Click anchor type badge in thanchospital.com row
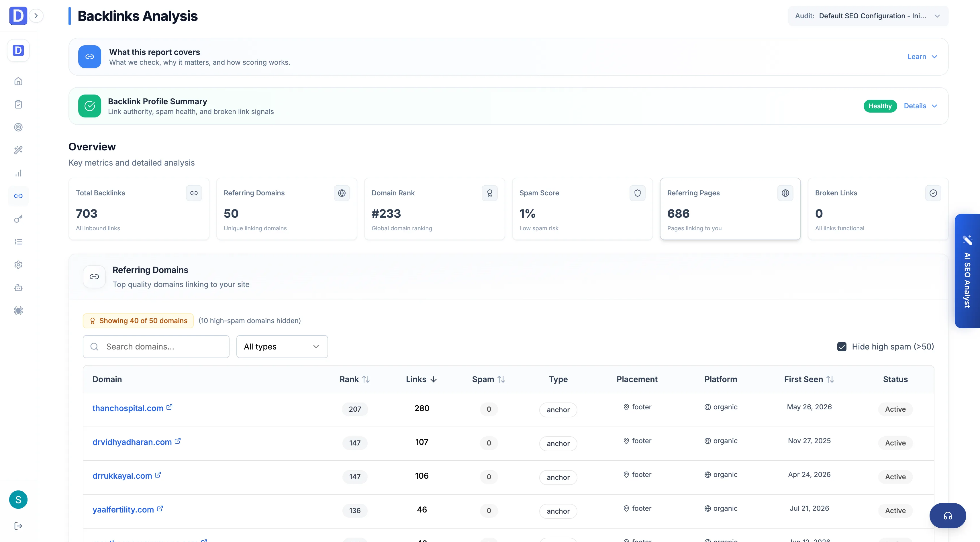The height and width of the screenshot is (542, 980). click(558, 410)
